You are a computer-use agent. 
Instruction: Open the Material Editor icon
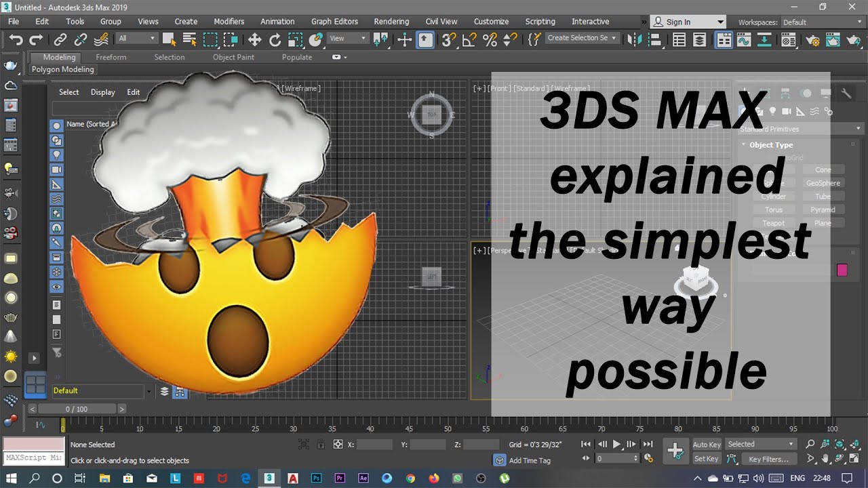click(x=788, y=39)
